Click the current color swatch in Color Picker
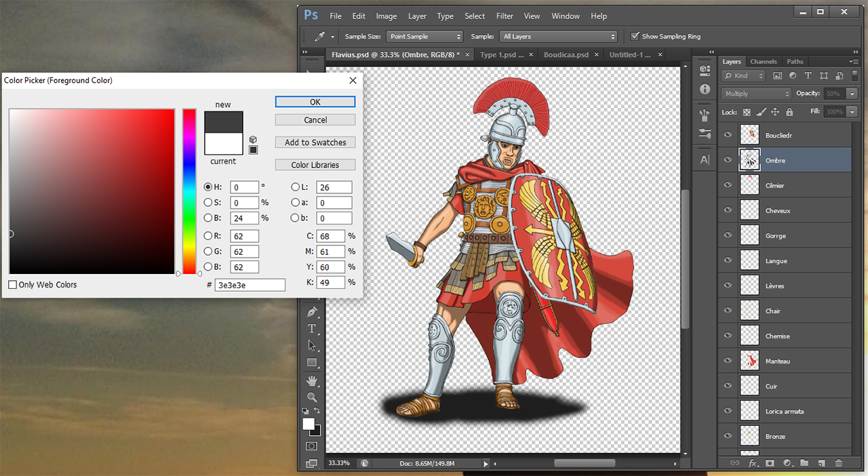 point(223,144)
